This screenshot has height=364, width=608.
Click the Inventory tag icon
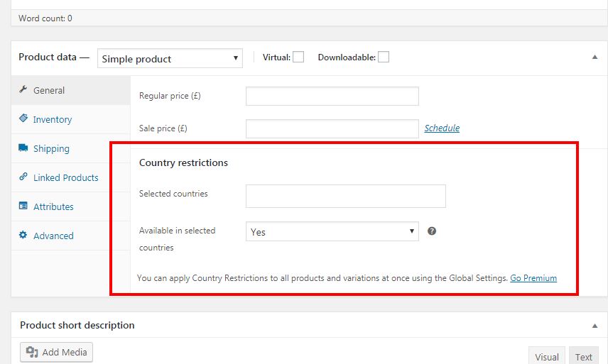coord(23,119)
